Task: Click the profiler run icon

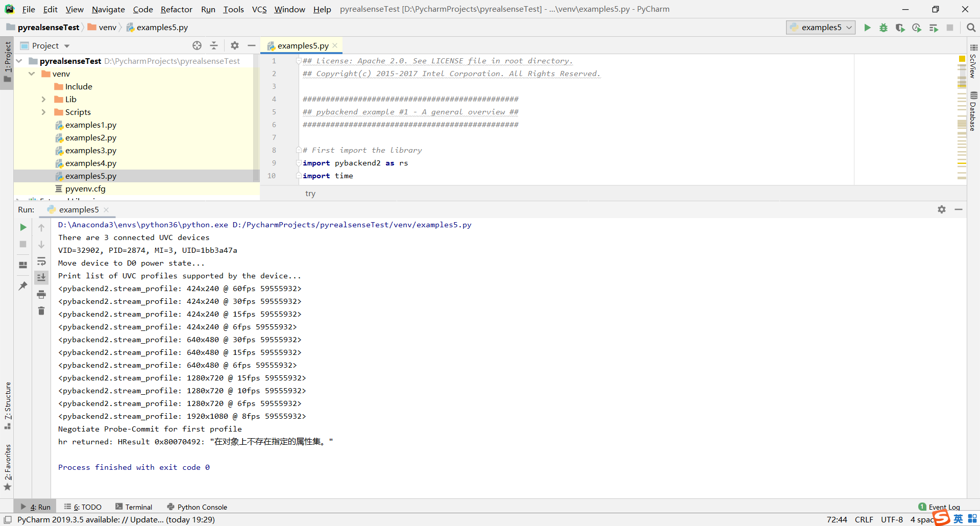Action: tap(917, 28)
